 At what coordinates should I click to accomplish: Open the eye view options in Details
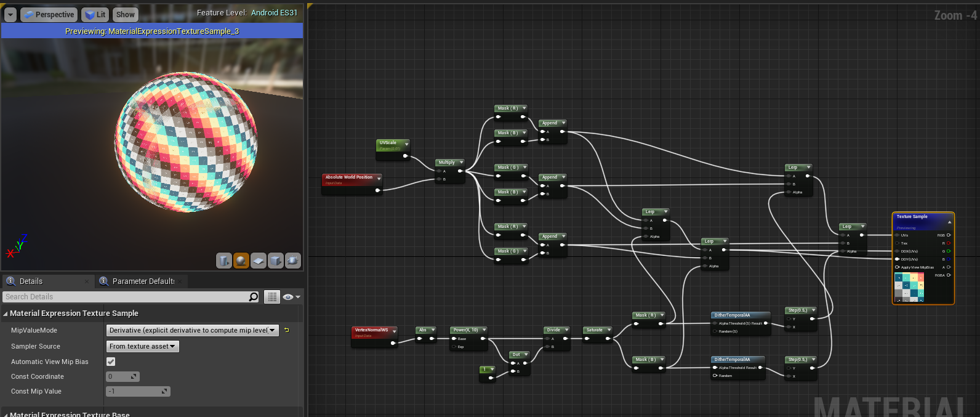(x=291, y=297)
